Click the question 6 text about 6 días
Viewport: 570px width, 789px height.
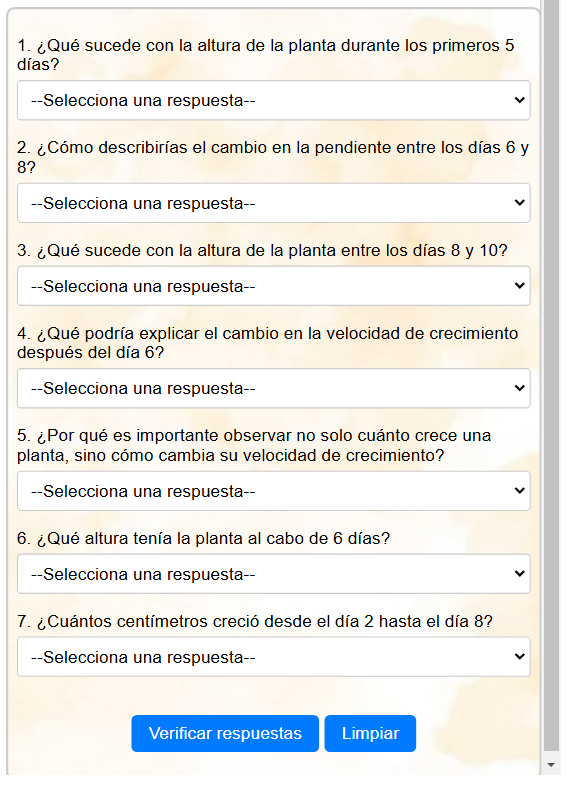pyautogui.click(x=203, y=538)
